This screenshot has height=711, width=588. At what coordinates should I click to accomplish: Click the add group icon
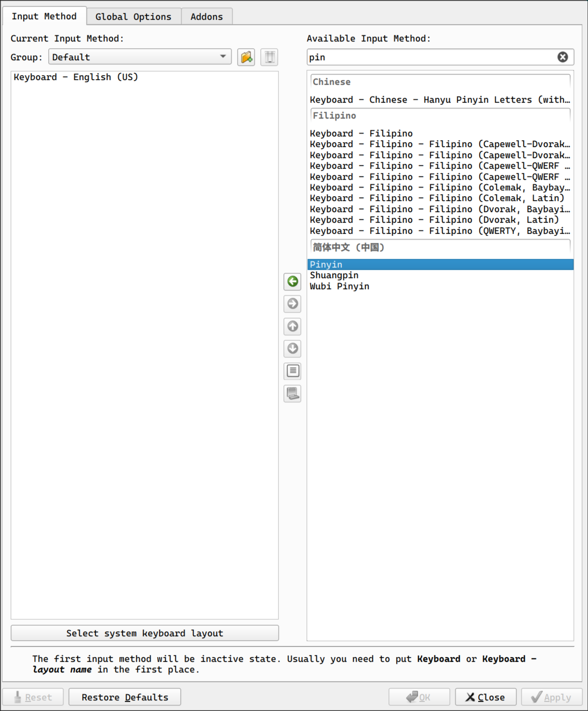246,57
